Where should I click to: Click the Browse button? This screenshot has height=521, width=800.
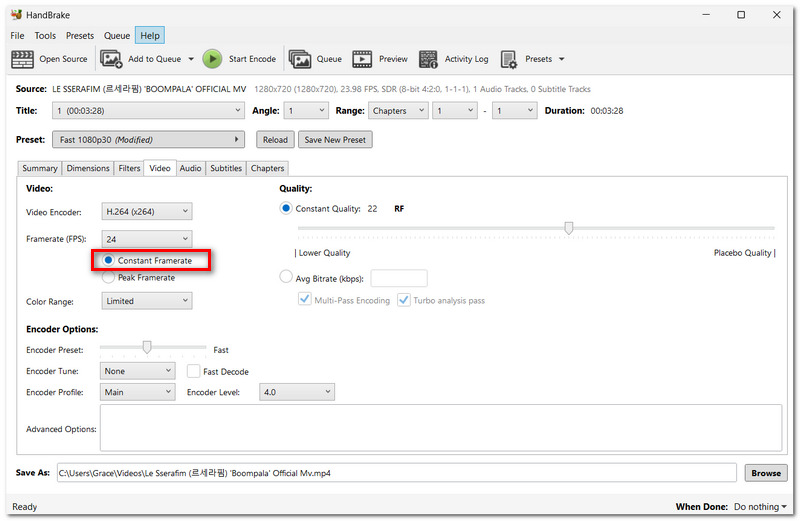pos(766,473)
